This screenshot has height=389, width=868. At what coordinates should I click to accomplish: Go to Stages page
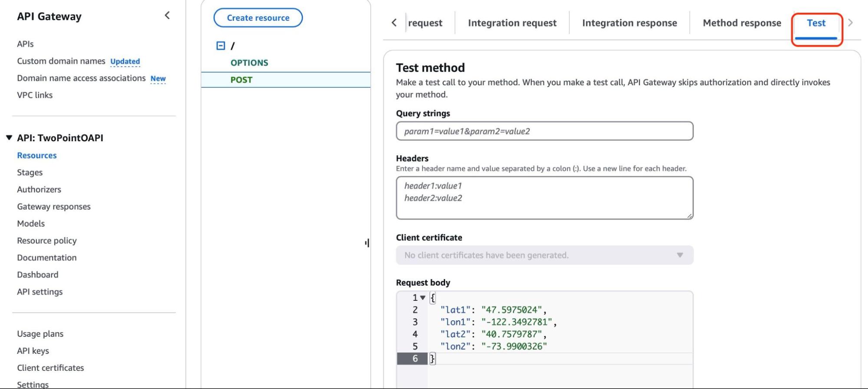[30, 173]
